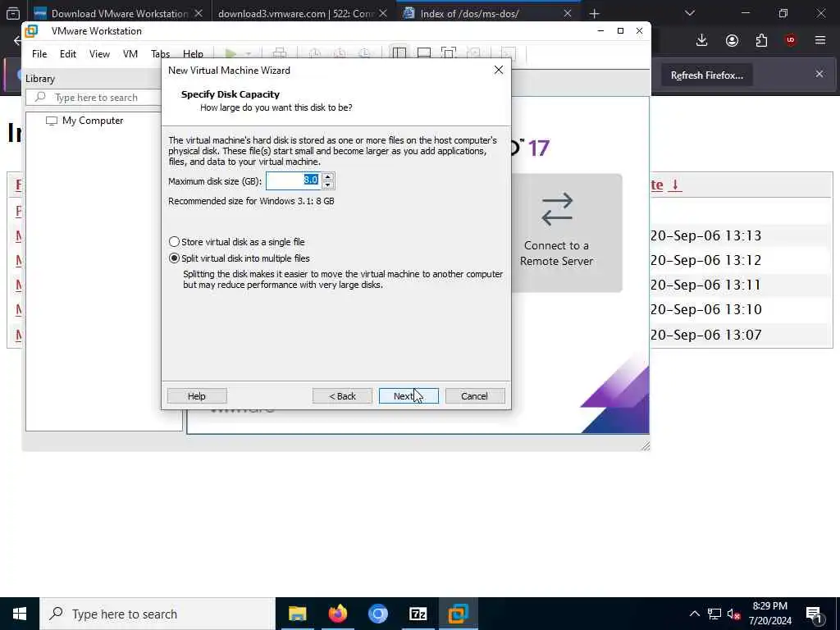Increase disk size with the up spinner arrow
The width and height of the screenshot is (840, 630).
[328, 176]
